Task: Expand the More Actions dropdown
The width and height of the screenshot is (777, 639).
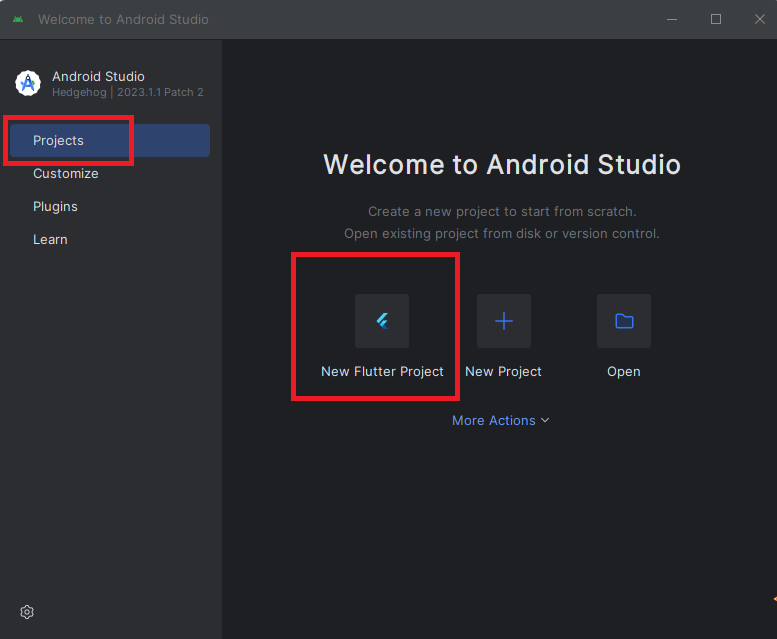Action: click(x=500, y=421)
